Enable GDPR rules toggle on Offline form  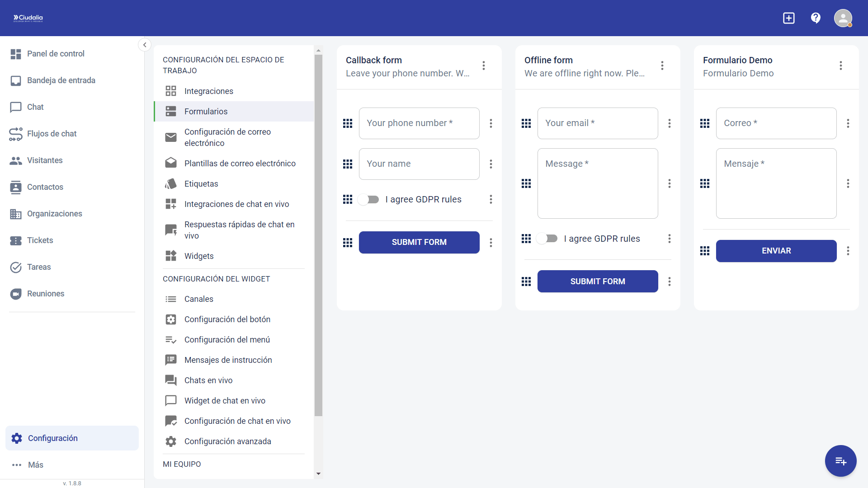pyautogui.click(x=547, y=239)
